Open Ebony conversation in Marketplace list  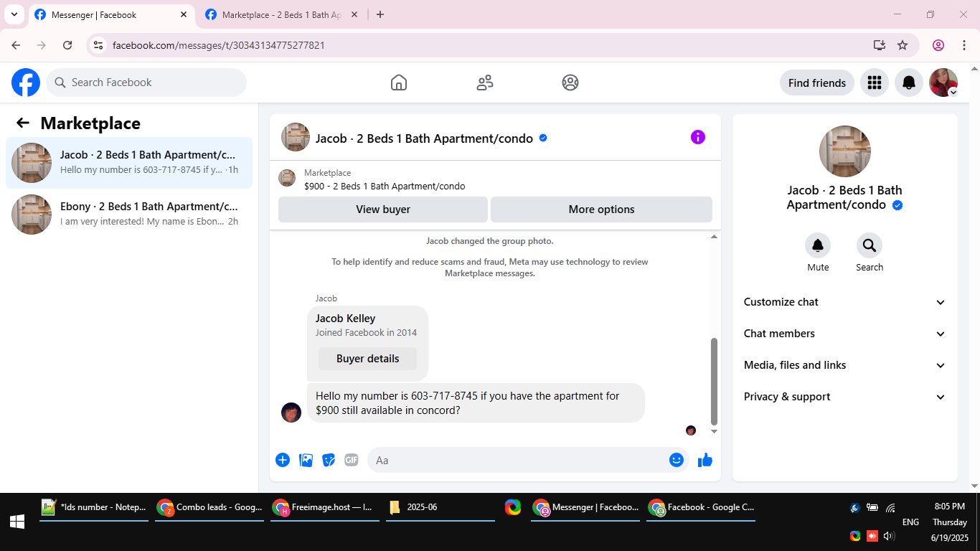[129, 215]
